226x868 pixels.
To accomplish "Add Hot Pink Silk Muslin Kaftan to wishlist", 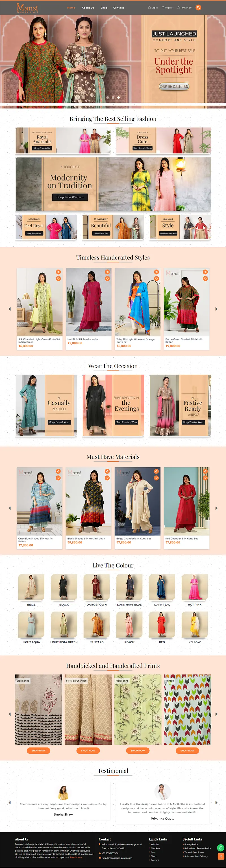I will click(x=107, y=279).
